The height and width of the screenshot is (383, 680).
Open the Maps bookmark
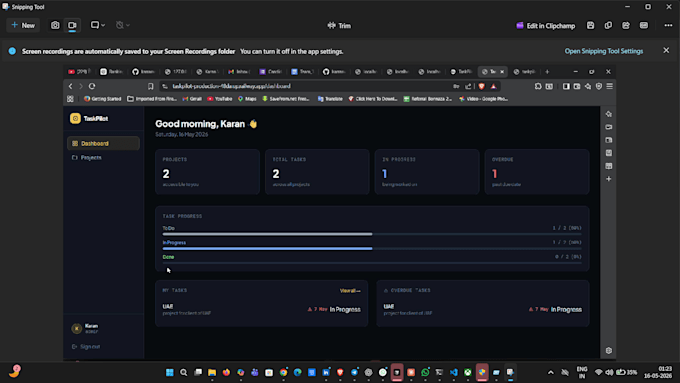pyautogui.click(x=247, y=99)
